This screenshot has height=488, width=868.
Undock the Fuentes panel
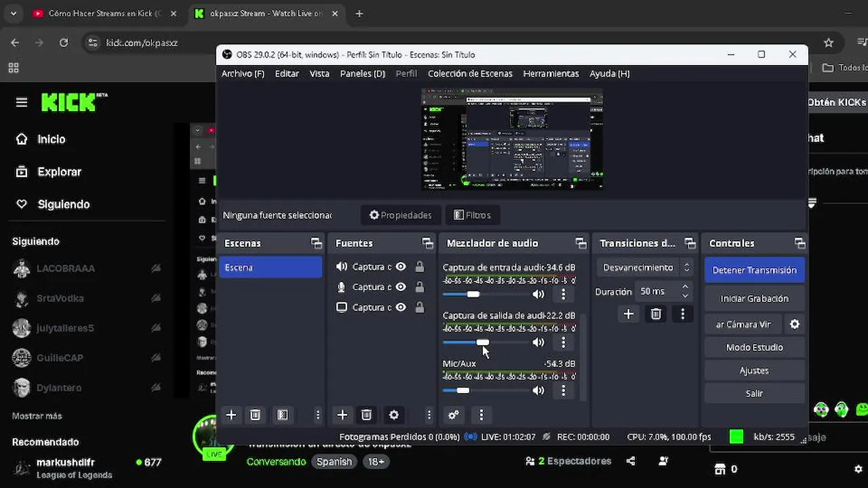point(427,243)
